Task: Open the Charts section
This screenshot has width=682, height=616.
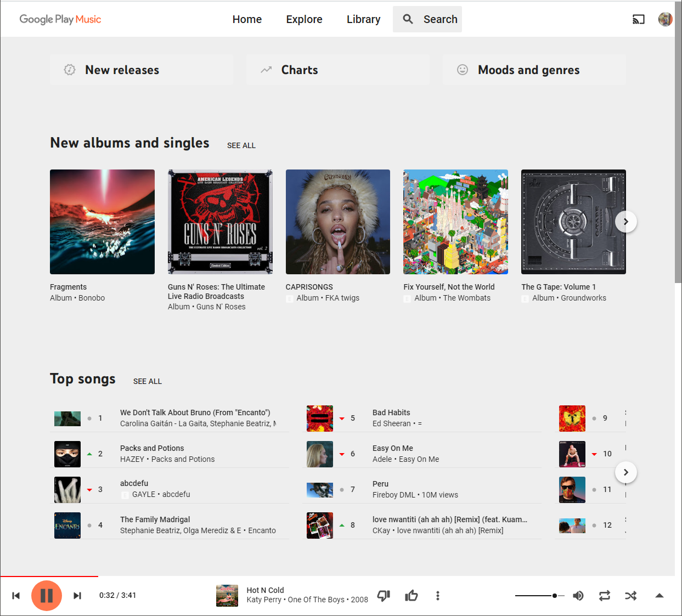Action: 338,70
